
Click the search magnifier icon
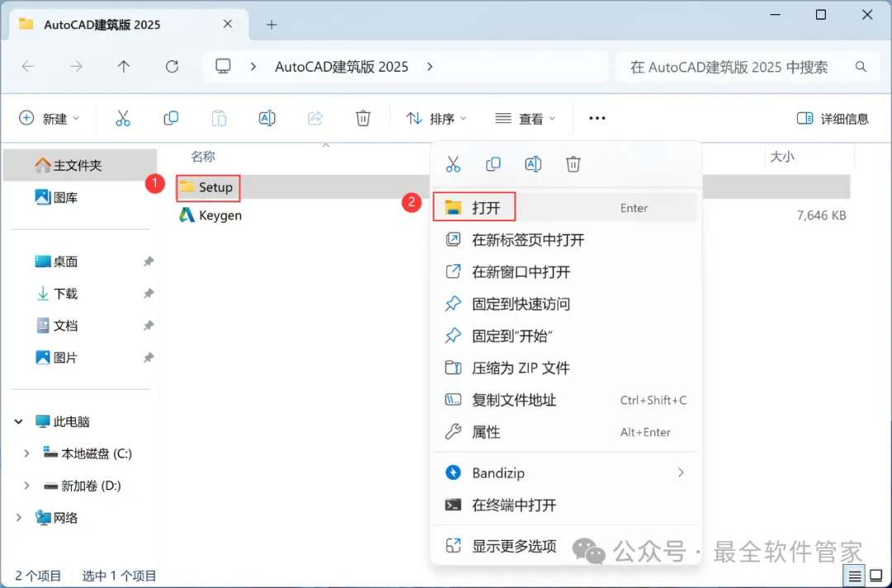pos(861,67)
